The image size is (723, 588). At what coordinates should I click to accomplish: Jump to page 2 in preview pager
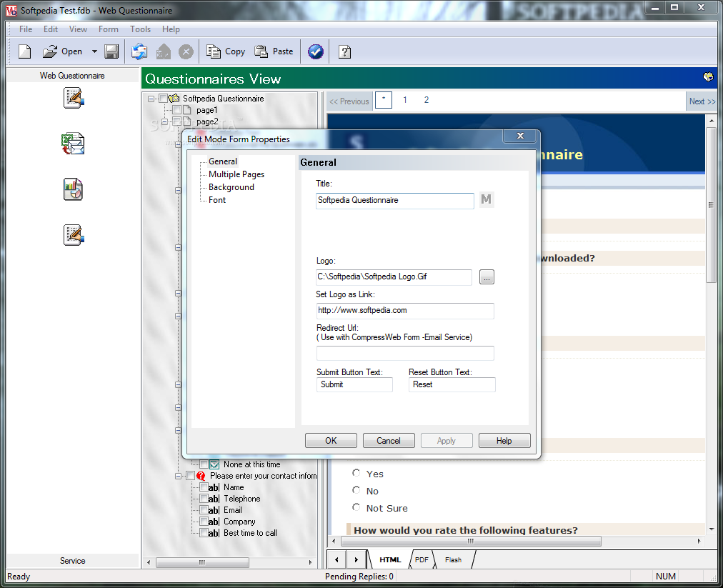pyautogui.click(x=427, y=100)
